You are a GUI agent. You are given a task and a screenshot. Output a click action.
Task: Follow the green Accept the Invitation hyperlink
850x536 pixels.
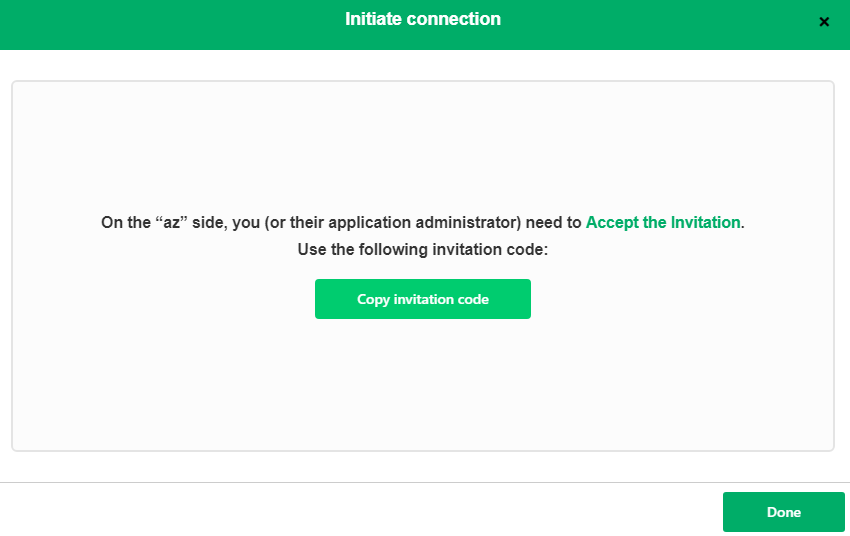click(663, 222)
